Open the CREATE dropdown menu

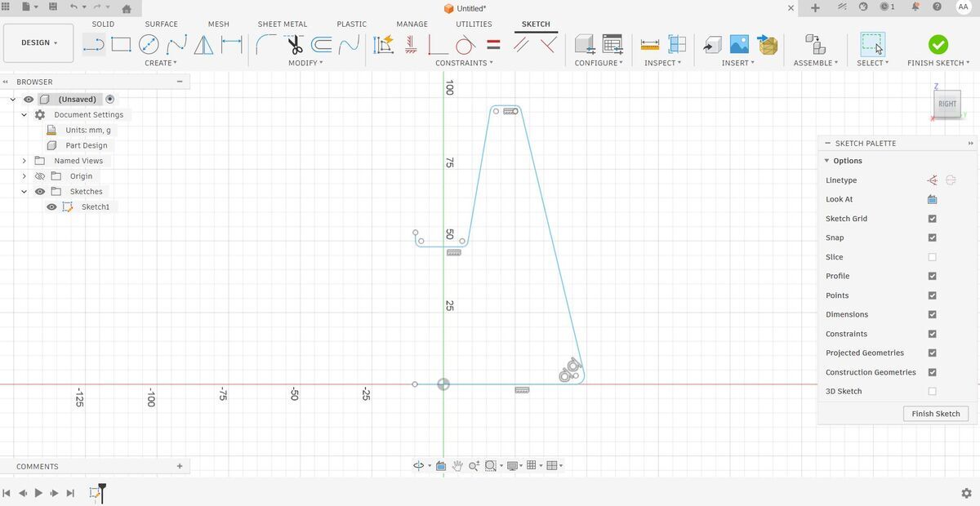pyautogui.click(x=160, y=63)
